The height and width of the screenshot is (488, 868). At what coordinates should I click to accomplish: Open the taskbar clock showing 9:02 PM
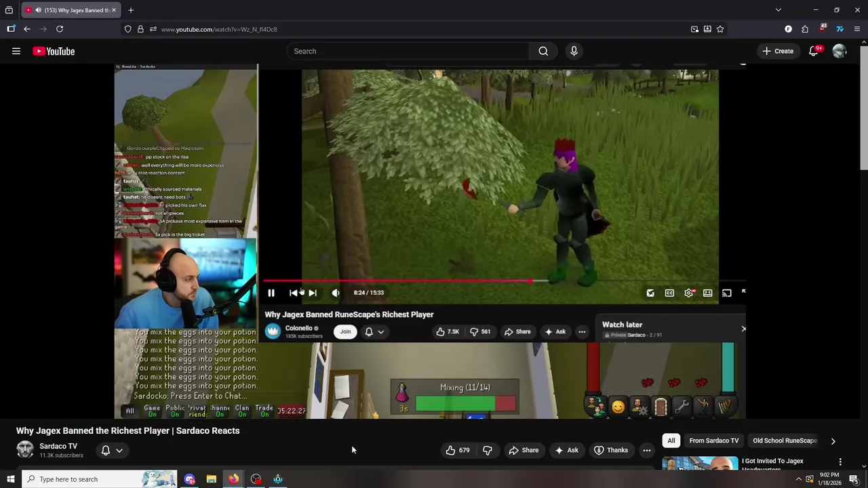829,479
